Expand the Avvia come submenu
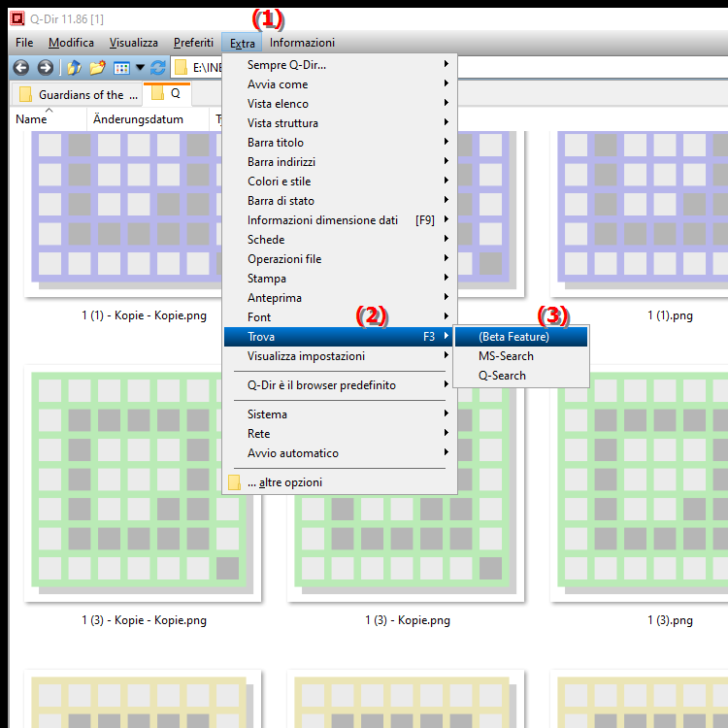Viewport: 728px width, 728px height. coord(340,84)
